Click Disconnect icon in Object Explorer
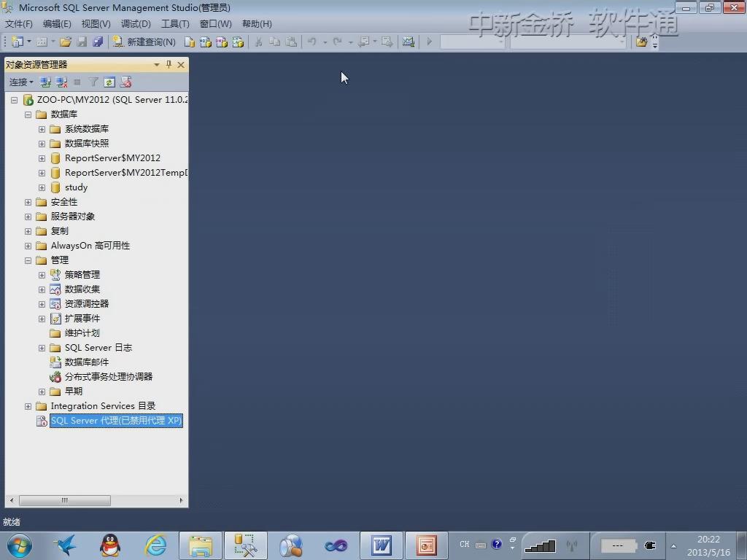Image resolution: width=747 pixels, height=560 pixels. pyautogui.click(x=61, y=82)
